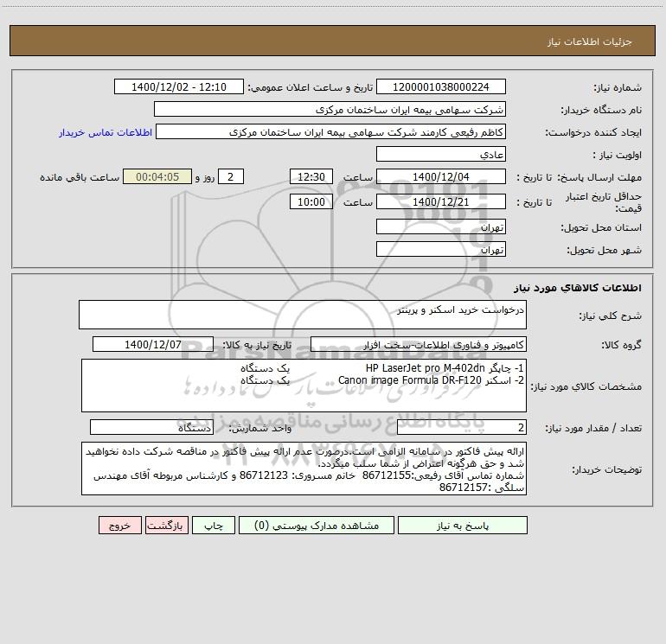Screen dimensions: 666x644
Task: Click the label 'استان محل تحویل:'
Action: (x=601, y=227)
